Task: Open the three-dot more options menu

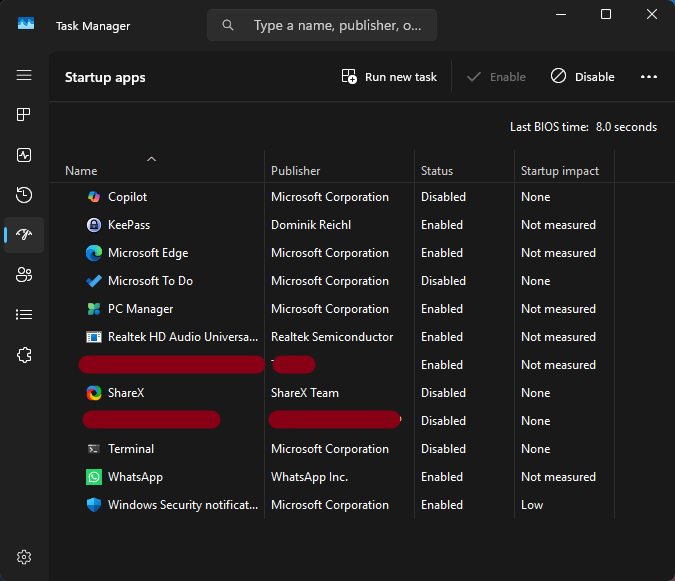Action: [649, 77]
